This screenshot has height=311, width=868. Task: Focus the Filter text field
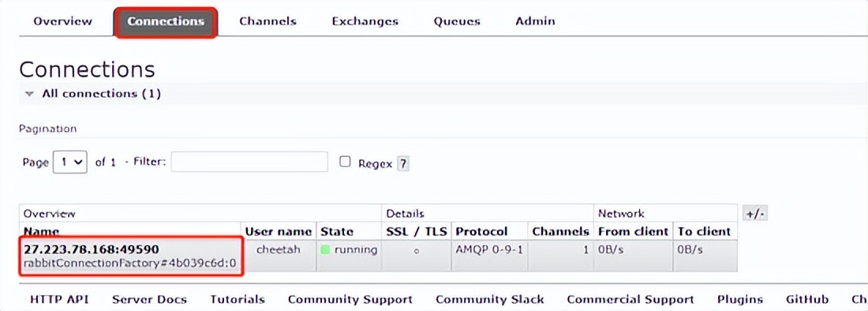(249, 162)
